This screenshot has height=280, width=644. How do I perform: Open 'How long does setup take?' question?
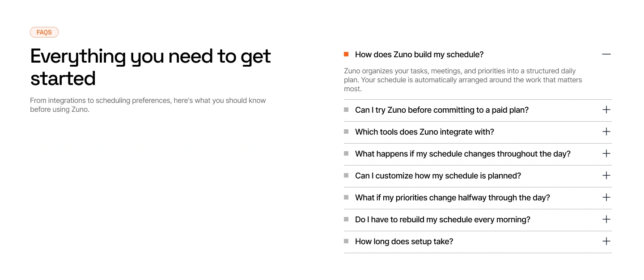478,242
